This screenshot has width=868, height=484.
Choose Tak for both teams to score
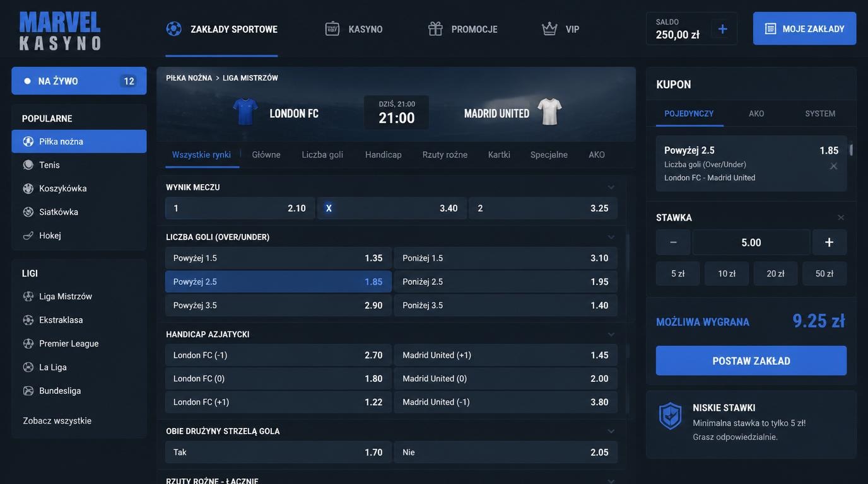point(278,452)
